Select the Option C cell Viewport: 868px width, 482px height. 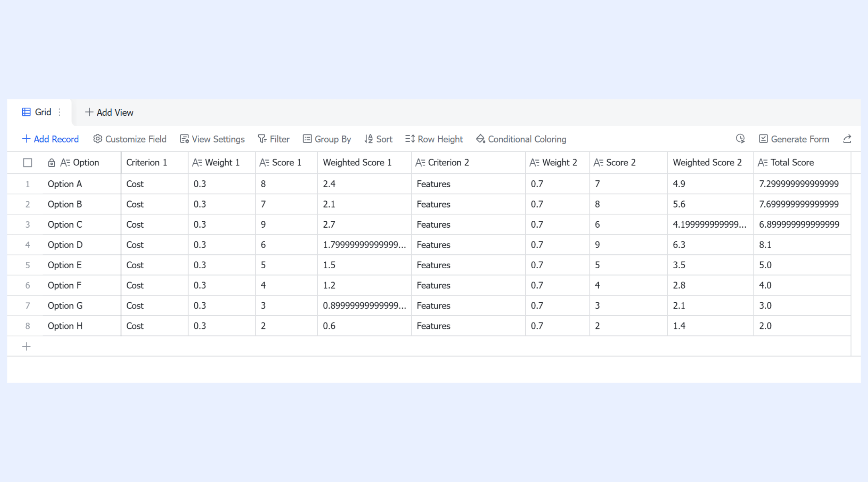coord(82,225)
